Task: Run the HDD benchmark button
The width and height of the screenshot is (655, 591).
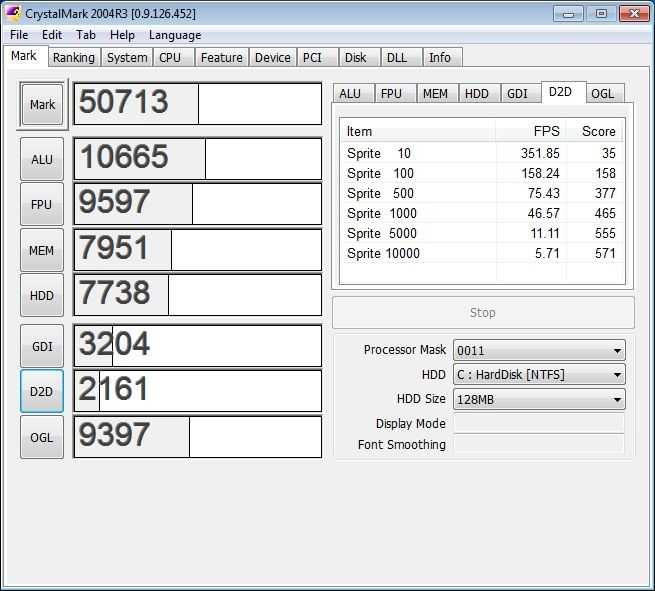Action: (42, 296)
